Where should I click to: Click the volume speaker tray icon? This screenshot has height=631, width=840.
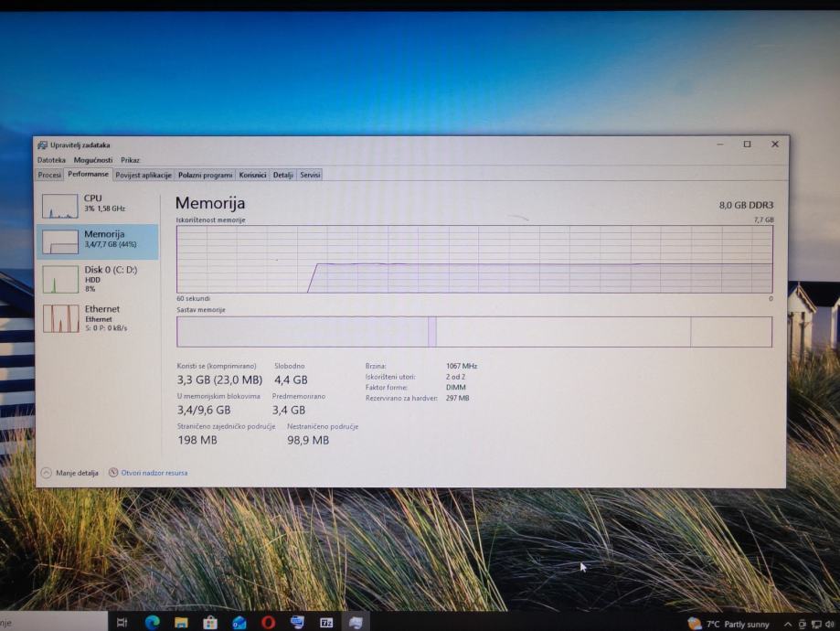(x=830, y=624)
